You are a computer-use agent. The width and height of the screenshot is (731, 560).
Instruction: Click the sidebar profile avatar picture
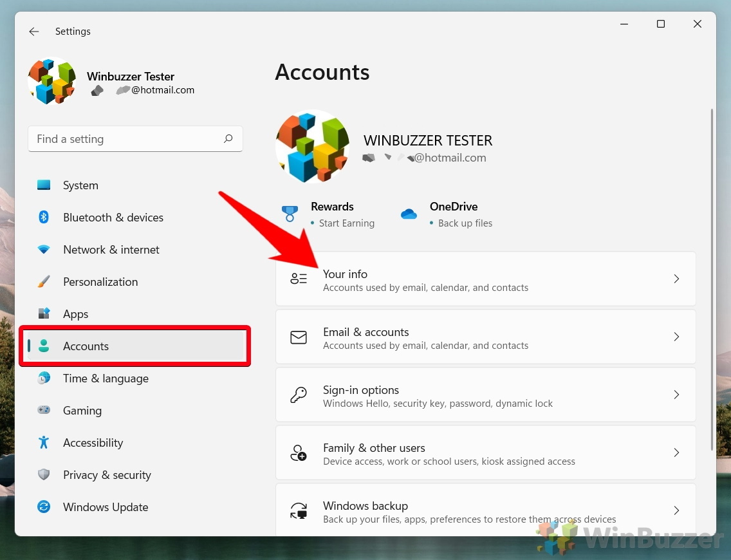pyautogui.click(x=51, y=81)
